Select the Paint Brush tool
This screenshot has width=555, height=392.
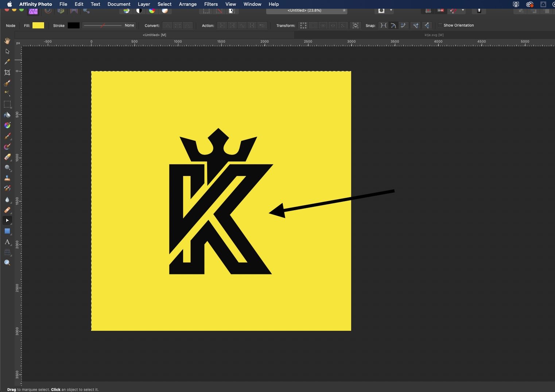(x=7, y=136)
